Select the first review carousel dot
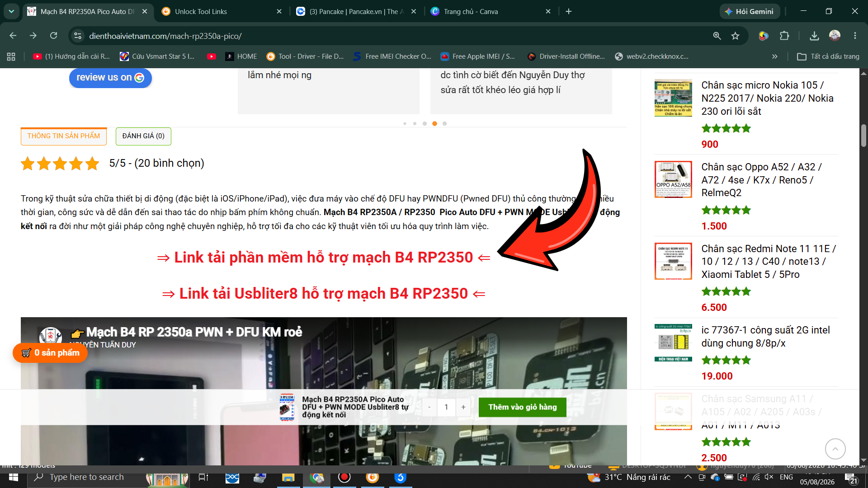This screenshot has height=488, width=868. (x=405, y=123)
